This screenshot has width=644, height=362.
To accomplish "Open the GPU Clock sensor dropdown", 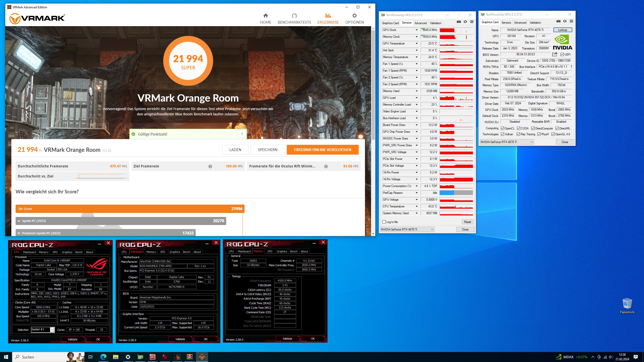I will click(x=417, y=30).
